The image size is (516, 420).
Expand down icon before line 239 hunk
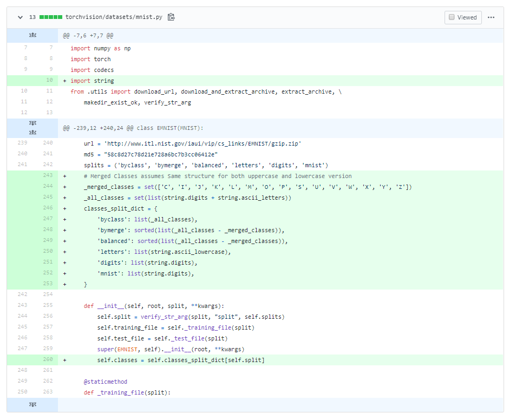coord(32,124)
